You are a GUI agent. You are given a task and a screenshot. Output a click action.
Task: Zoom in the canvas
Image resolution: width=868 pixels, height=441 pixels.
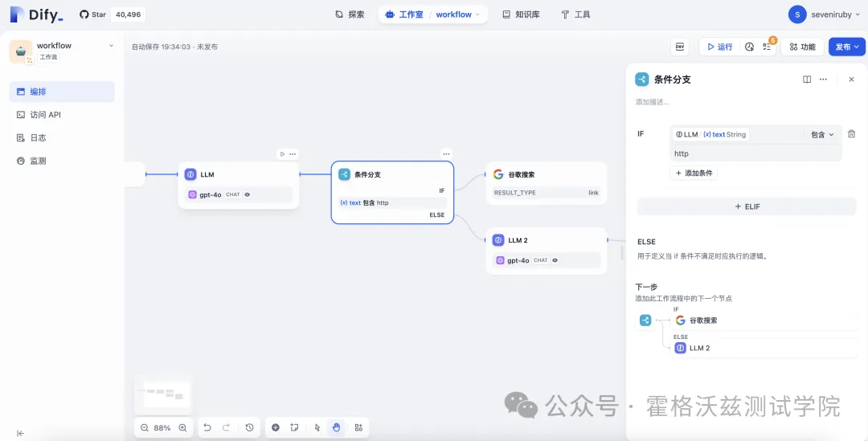coord(182,427)
